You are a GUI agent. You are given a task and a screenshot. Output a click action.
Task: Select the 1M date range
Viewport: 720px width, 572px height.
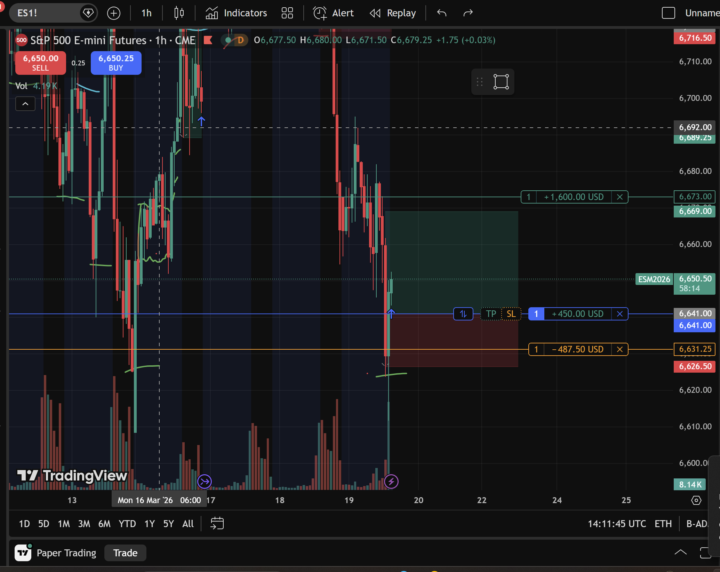tap(64, 524)
